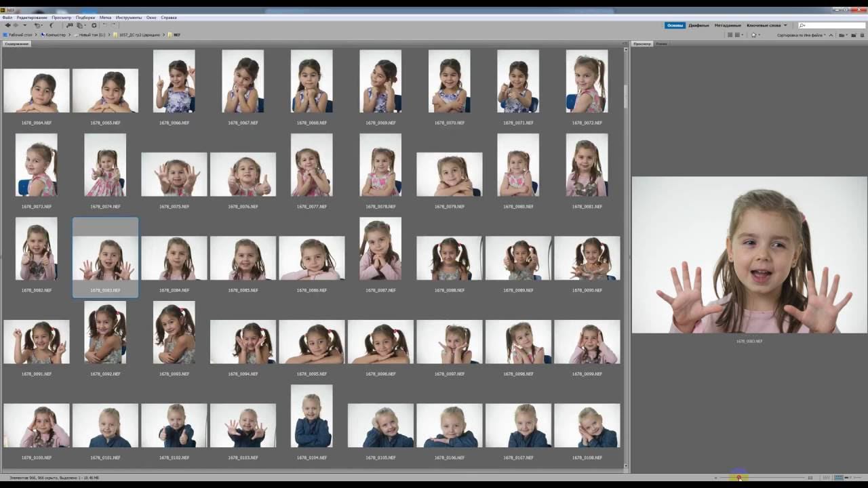Click the smaller thumbnail size icon
The width and height of the screenshot is (868, 488).
[x=716, y=478]
